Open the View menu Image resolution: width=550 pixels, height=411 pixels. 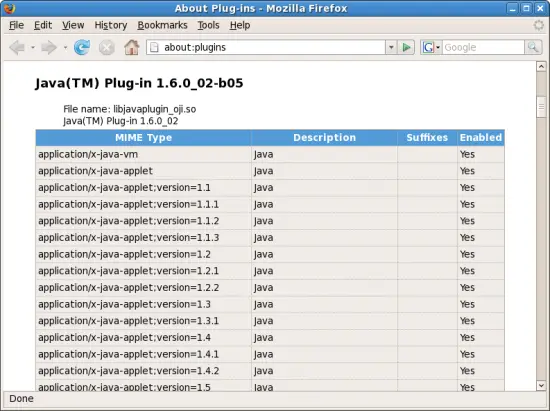coord(73,25)
